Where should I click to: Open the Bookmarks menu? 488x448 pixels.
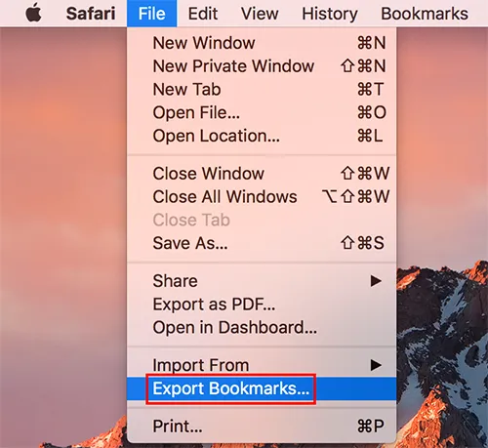pyautogui.click(x=425, y=14)
